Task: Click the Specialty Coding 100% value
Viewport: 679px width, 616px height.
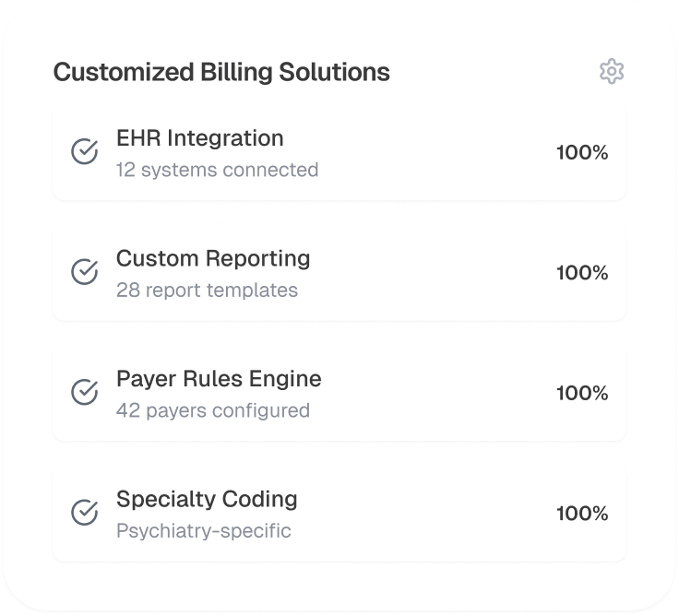Action: [x=582, y=514]
